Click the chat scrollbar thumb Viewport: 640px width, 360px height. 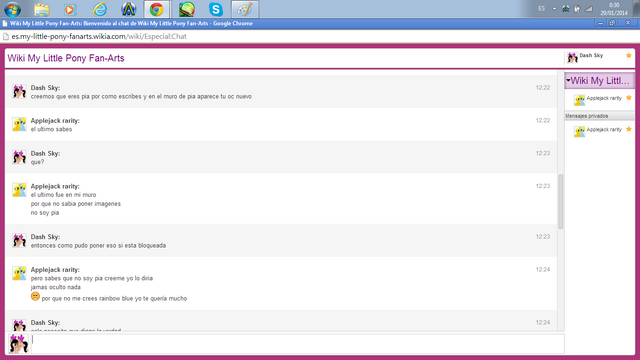pos(561,201)
